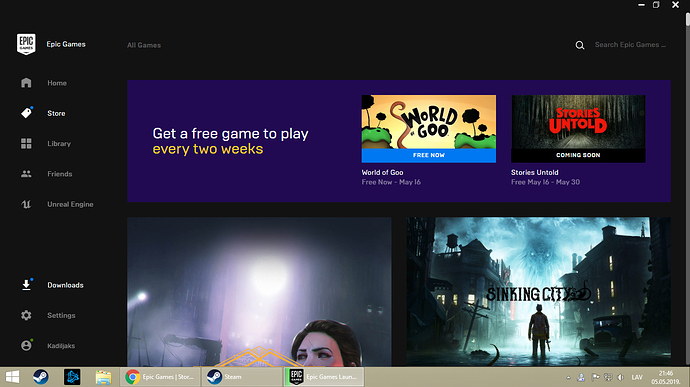Close the Epic Games Launcher window
690x387 pixels.
point(675,5)
